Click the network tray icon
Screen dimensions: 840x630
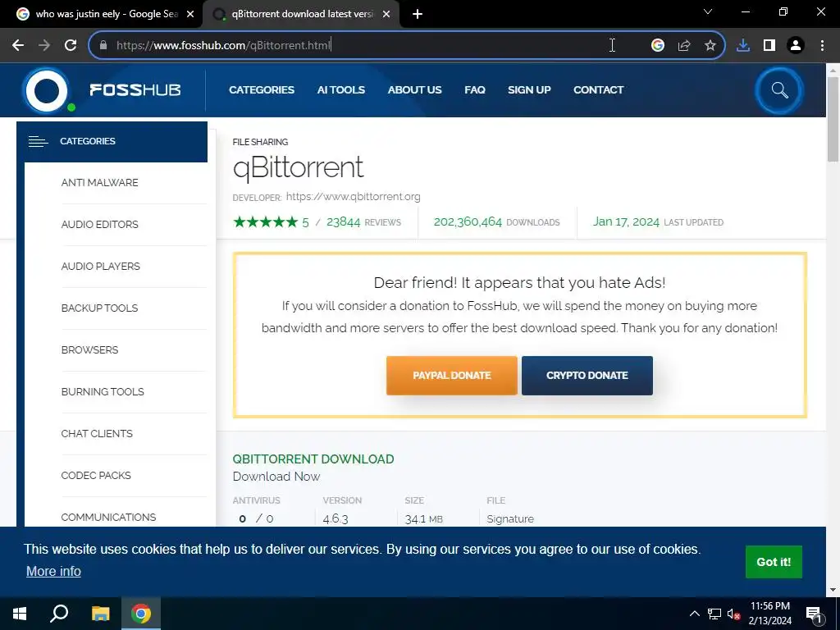click(714, 614)
